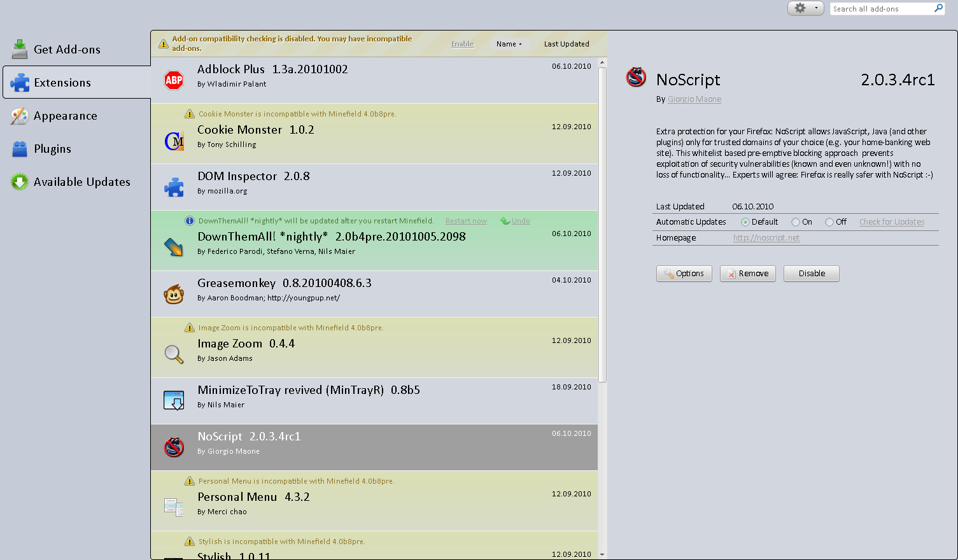Switch to the Plugins section
Image resolution: width=958 pixels, height=560 pixels.
(76, 148)
